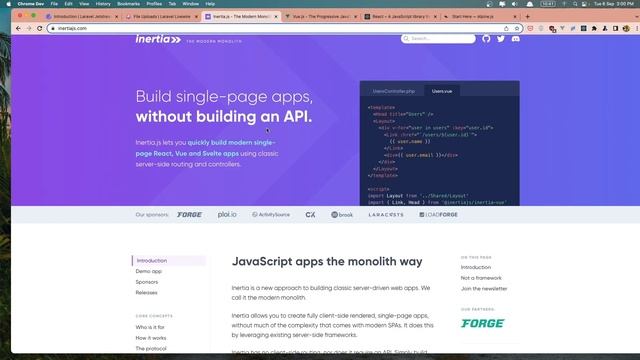
Task: Open the CX sponsor logo
Action: click(x=310, y=215)
